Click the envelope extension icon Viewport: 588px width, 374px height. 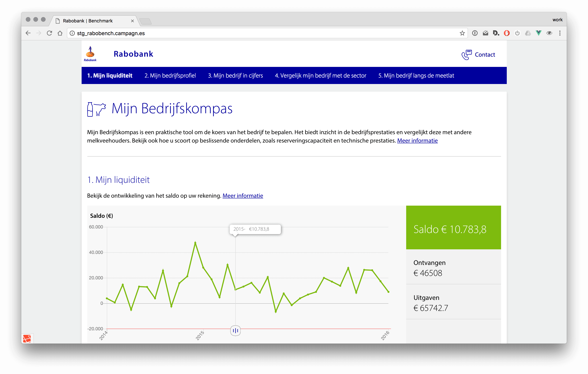pyautogui.click(x=486, y=33)
